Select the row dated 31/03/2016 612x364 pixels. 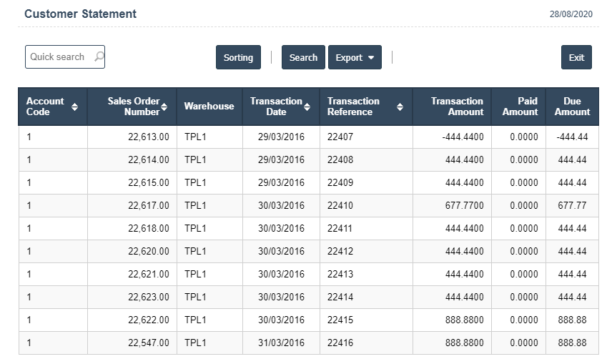(281, 343)
